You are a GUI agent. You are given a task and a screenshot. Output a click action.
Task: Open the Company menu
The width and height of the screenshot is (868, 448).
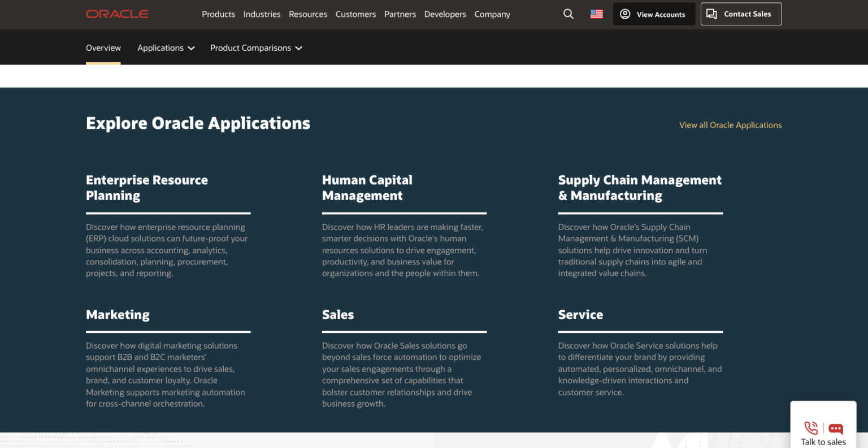[x=492, y=14]
